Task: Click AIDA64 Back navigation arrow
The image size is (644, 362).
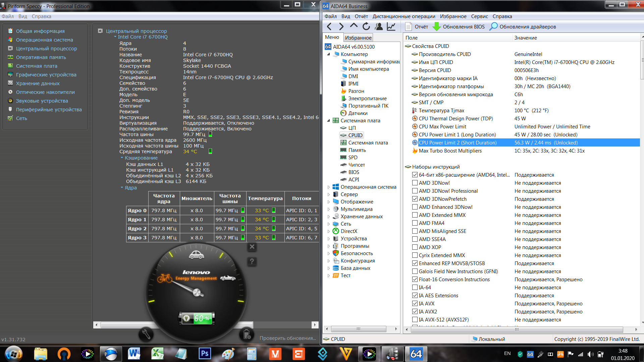Action: (x=329, y=26)
